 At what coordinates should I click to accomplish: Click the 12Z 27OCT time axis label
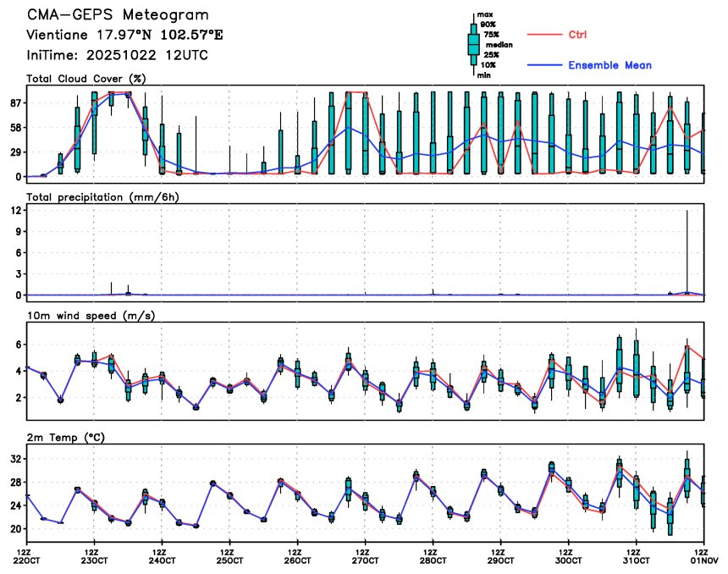(x=365, y=556)
